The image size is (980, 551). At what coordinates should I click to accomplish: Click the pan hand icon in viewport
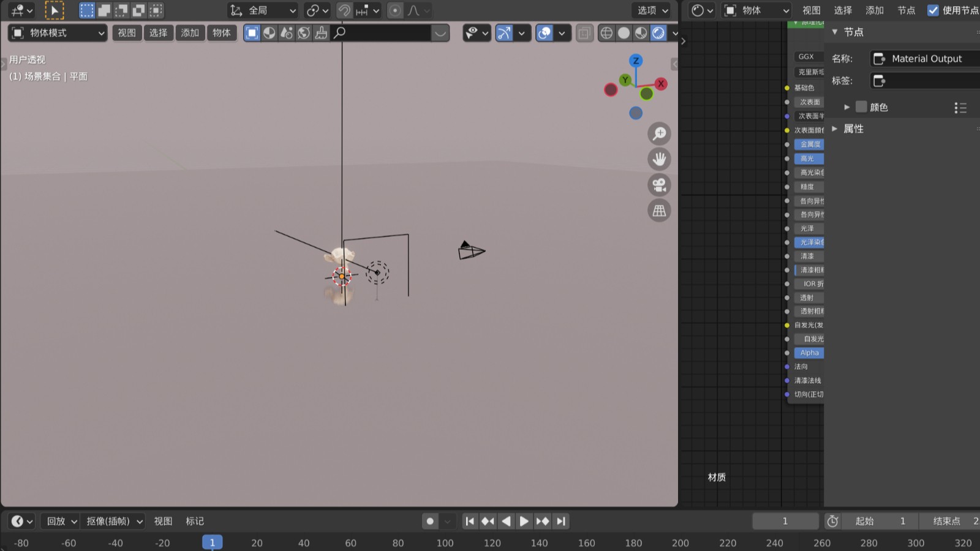(x=659, y=159)
